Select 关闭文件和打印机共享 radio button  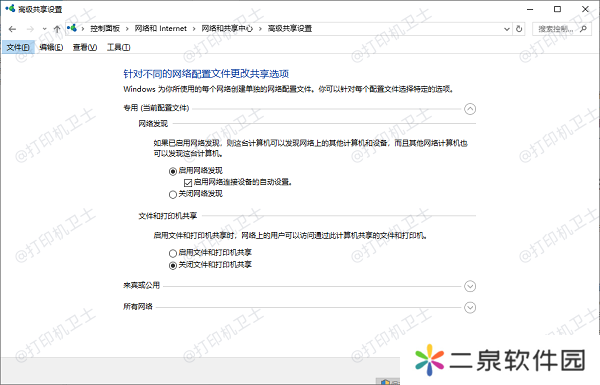pyautogui.click(x=173, y=265)
